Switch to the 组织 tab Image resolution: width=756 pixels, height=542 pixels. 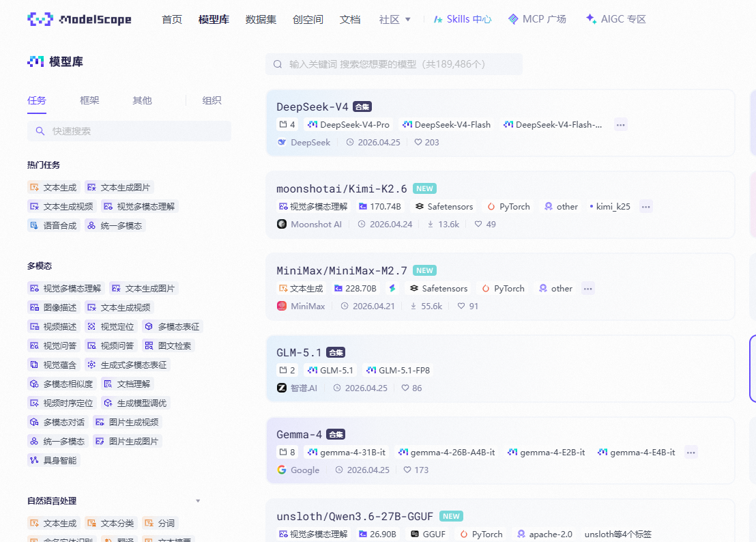[x=212, y=100]
